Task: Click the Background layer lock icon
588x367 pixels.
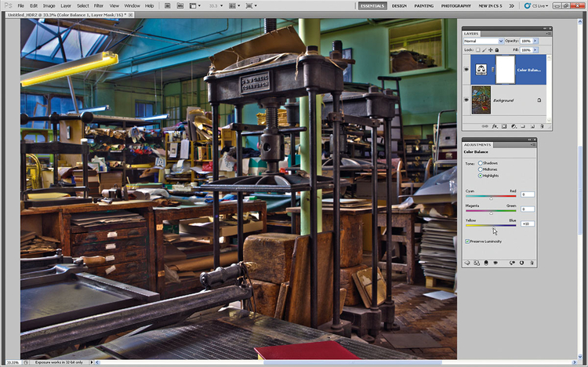Action: (539, 100)
